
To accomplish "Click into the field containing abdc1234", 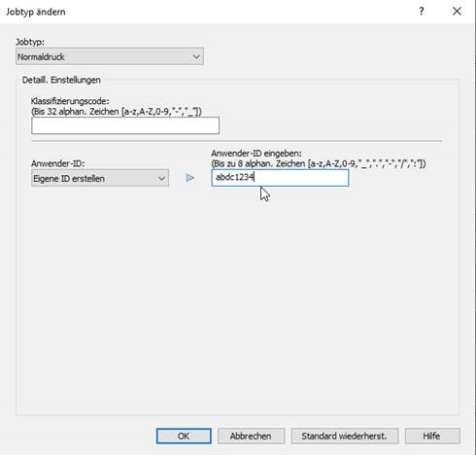I will pos(280,178).
